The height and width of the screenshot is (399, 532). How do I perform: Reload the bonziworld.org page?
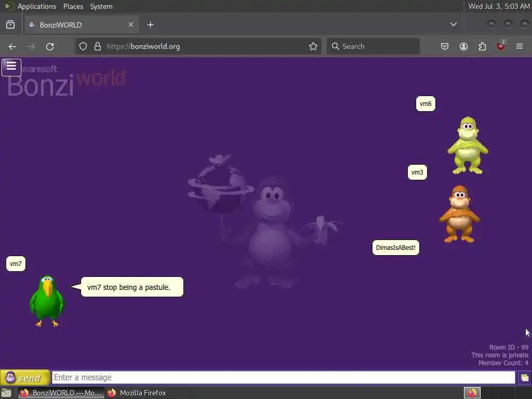click(50, 46)
